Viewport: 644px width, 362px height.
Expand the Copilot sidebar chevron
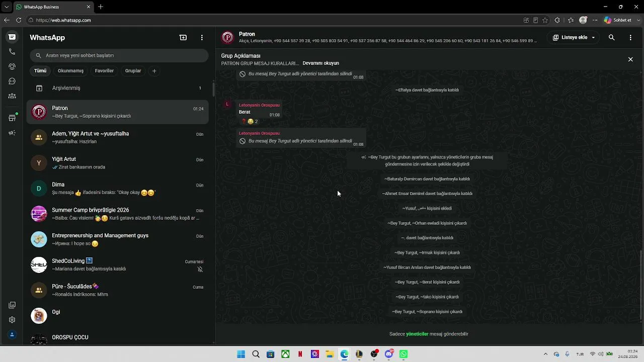pos(638,20)
